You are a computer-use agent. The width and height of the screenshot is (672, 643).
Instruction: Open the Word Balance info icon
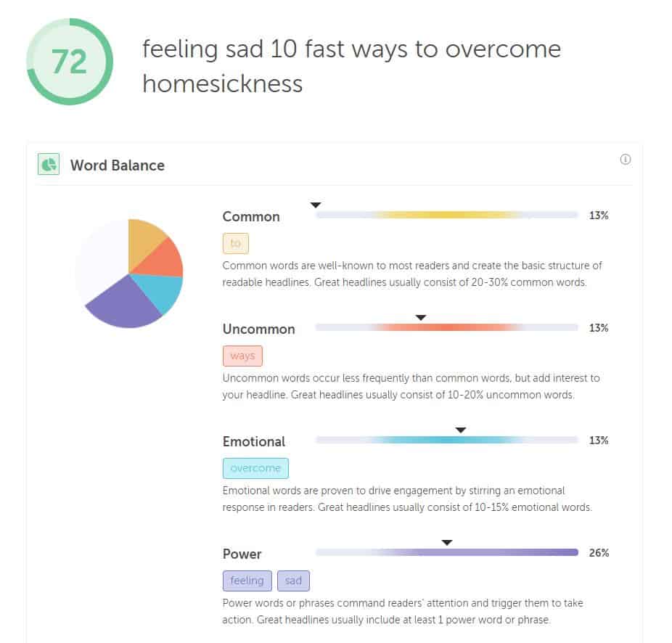[x=626, y=160]
